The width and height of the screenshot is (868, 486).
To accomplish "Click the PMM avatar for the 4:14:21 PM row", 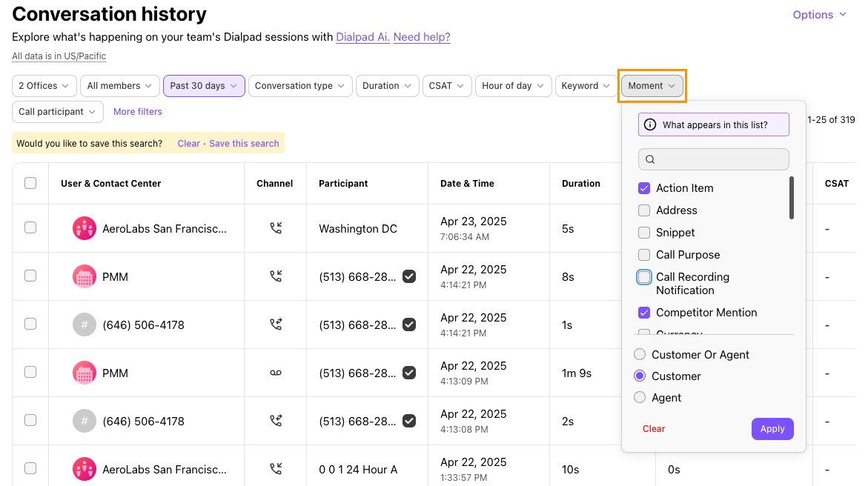I will pyautogui.click(x=85, y=277).
